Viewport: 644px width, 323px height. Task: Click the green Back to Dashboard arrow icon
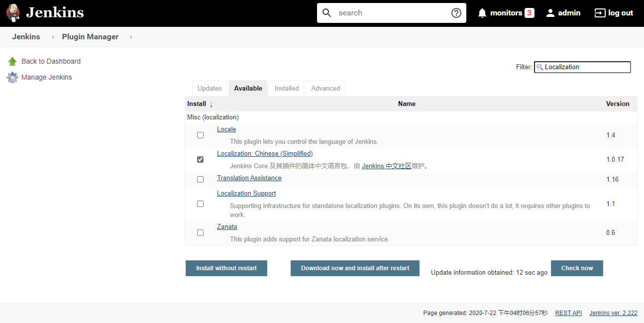tap(12, 61)
